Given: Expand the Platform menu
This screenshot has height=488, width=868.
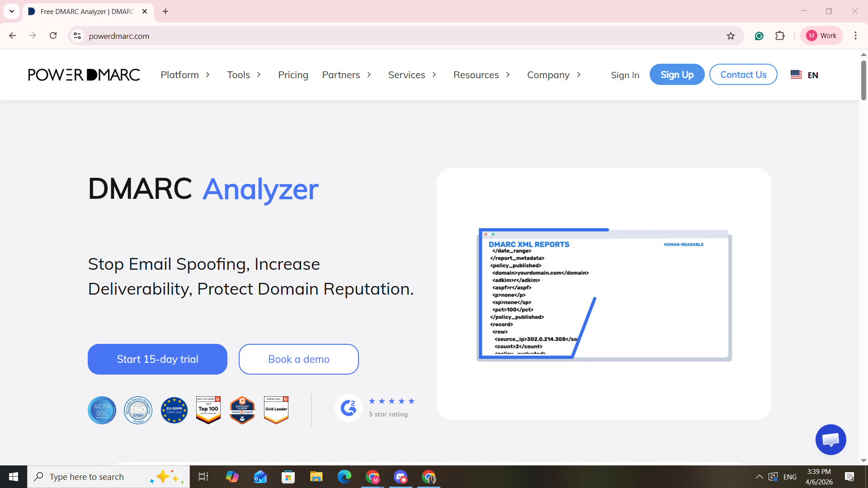Looking at the screenshot, I should tap(185, 75).
